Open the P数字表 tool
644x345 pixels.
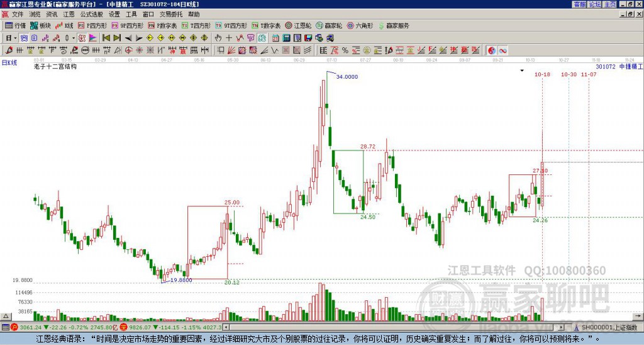click(162, 25)
